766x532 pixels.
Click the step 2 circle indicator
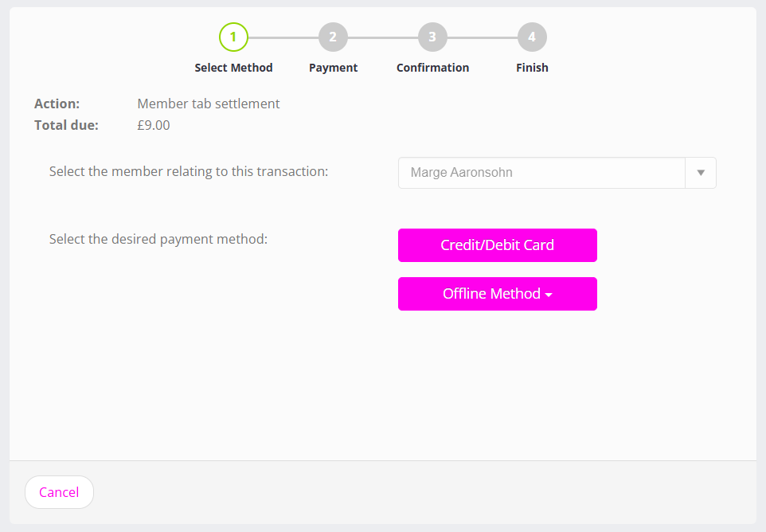[333, 37]
